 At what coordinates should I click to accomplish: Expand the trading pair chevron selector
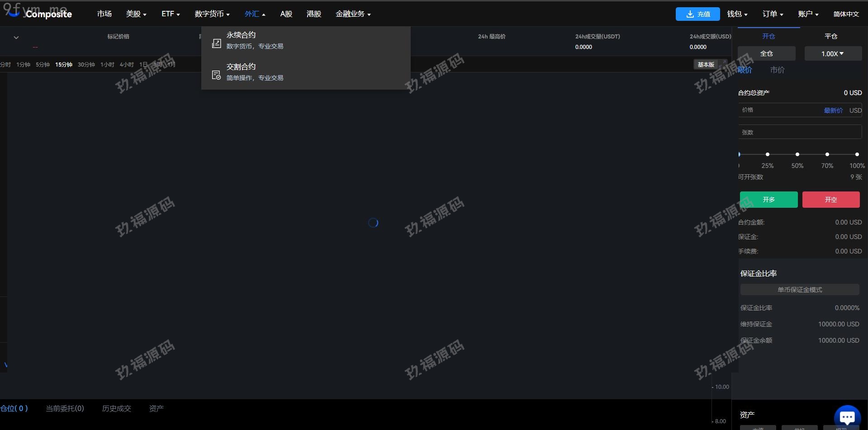click(x=16, y=38)
